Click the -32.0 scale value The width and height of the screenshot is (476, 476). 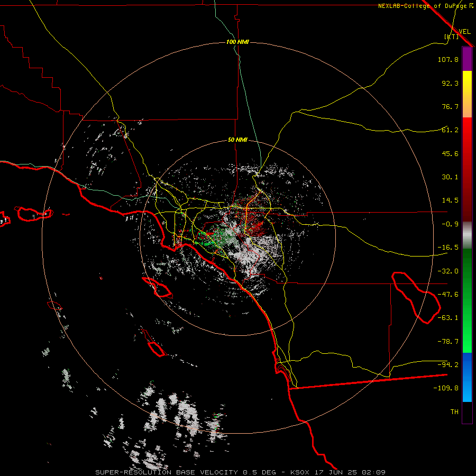tap(448, 271)
